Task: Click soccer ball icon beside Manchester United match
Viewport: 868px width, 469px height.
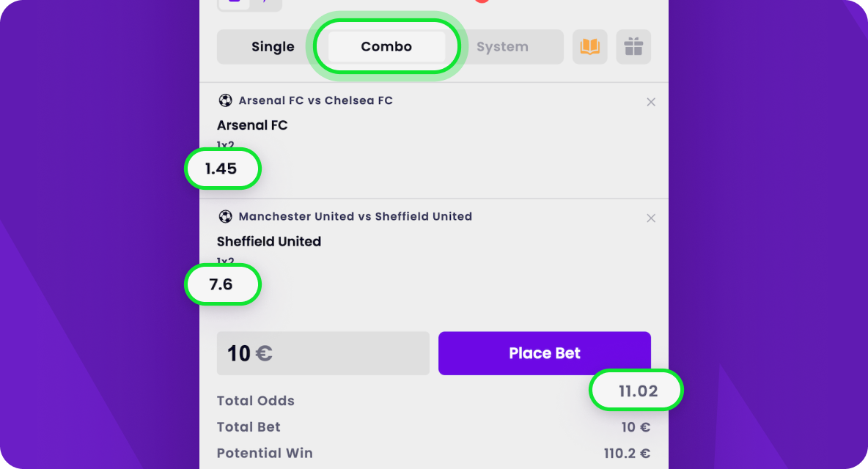Action: (225, 216)
